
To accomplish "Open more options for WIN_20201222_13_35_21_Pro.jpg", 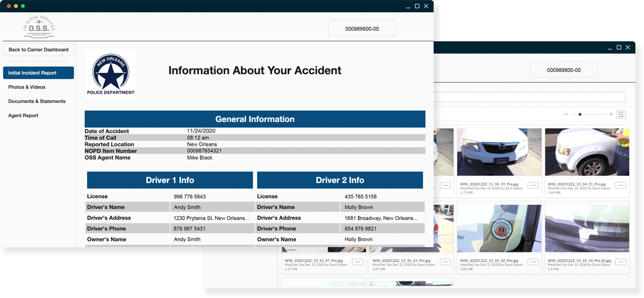I will tap(445, 262).
